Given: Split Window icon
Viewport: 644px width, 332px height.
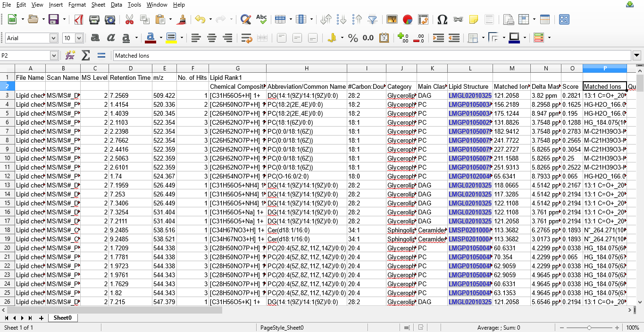Looking at the screenshot, I should coord(545,19).
